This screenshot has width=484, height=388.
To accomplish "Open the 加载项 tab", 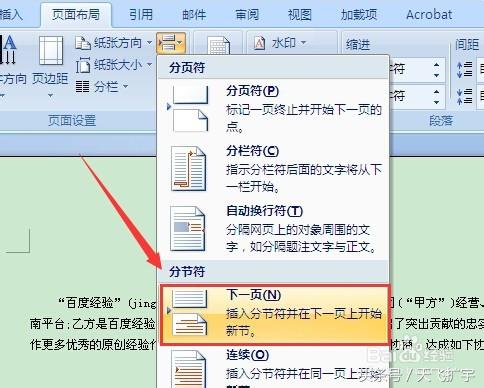I will point(359,15).
